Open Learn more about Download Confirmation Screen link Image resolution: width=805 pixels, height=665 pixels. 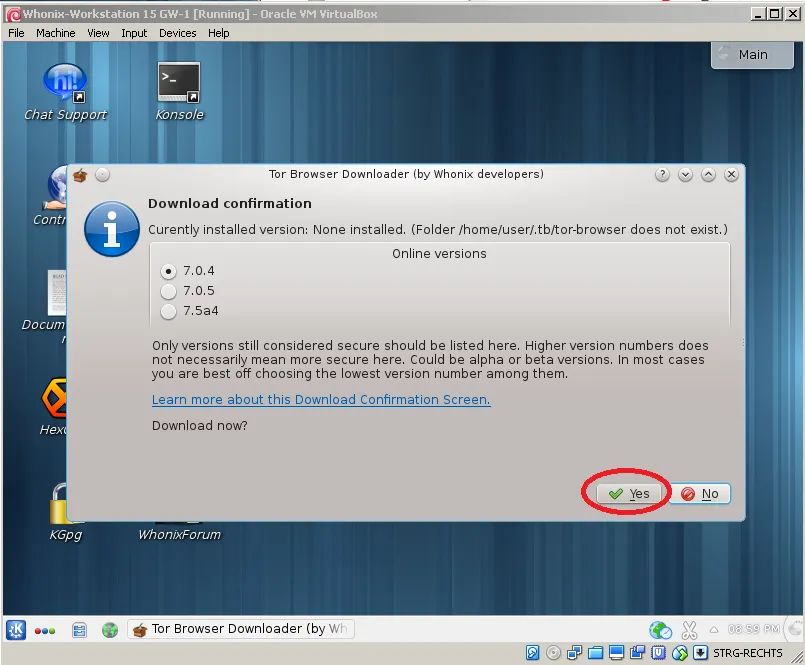(321, 400)
